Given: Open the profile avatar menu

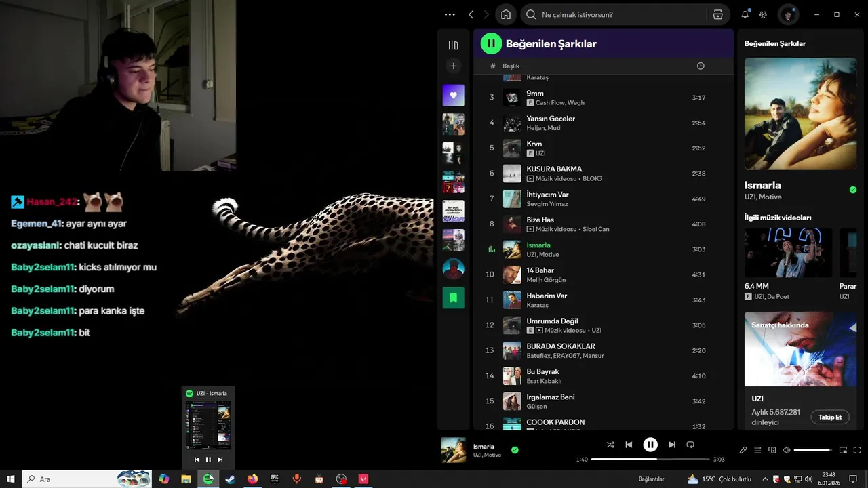Looking at the screenshot, I should pyautogui.click(x=788, y=14).
